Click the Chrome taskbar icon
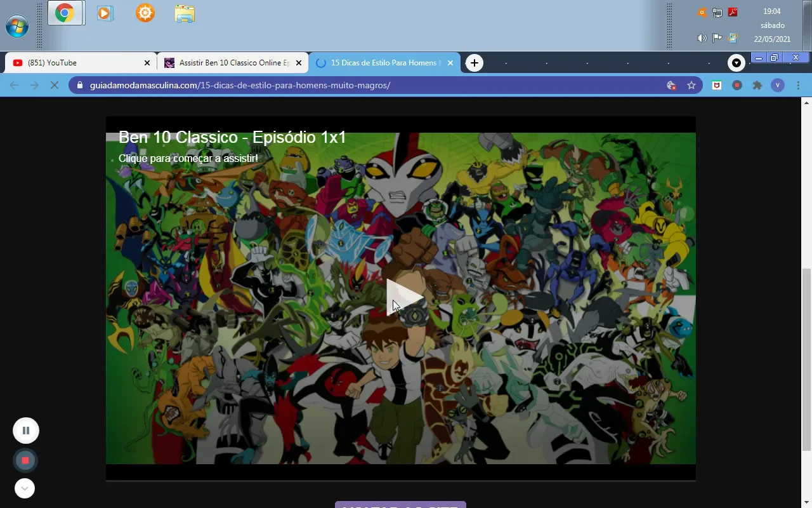Screen dimensions: 812x508 pyautogui.click(x=65, y=13)
